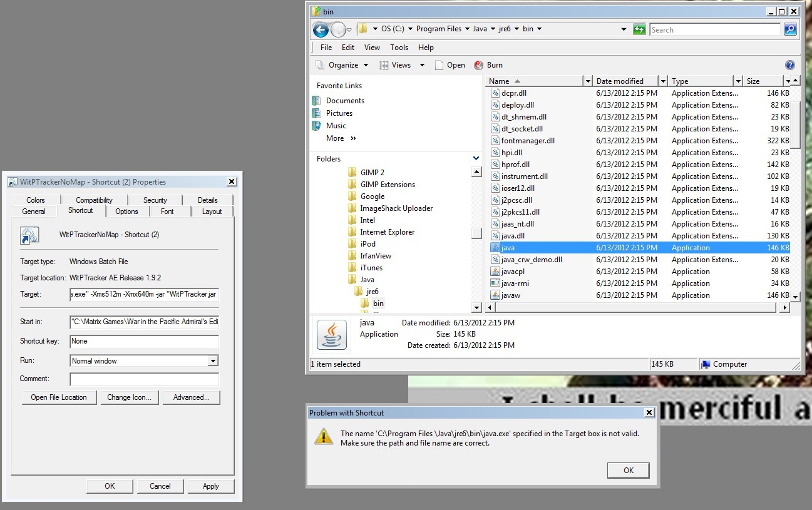Click Open File Location button
Image resolution: width=812 pixels, height=510 pixels.
point(59,397)
